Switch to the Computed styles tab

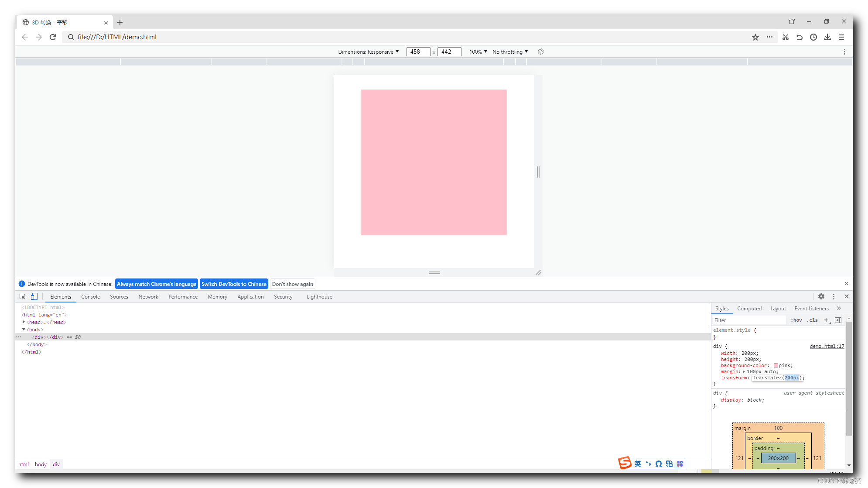point(749,309)
